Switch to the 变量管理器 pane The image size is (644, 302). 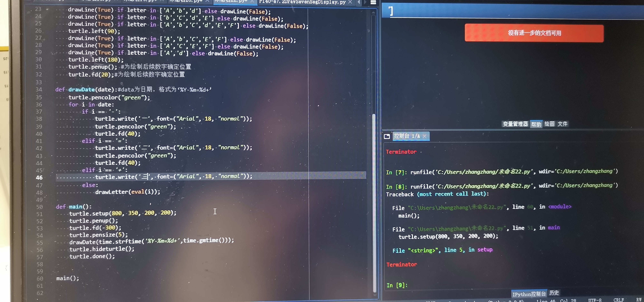(x=515, y=124)
